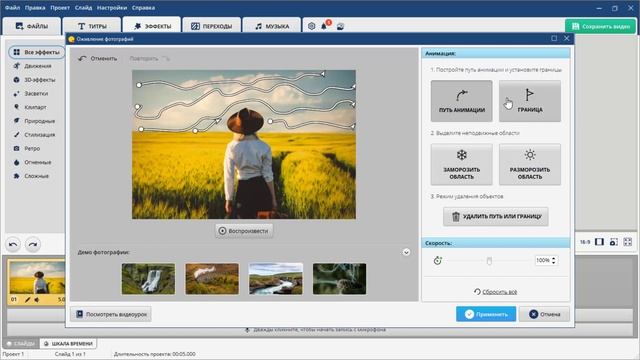
Task: Collapse demo photos with chevron
Action: (x=406, y=252)
